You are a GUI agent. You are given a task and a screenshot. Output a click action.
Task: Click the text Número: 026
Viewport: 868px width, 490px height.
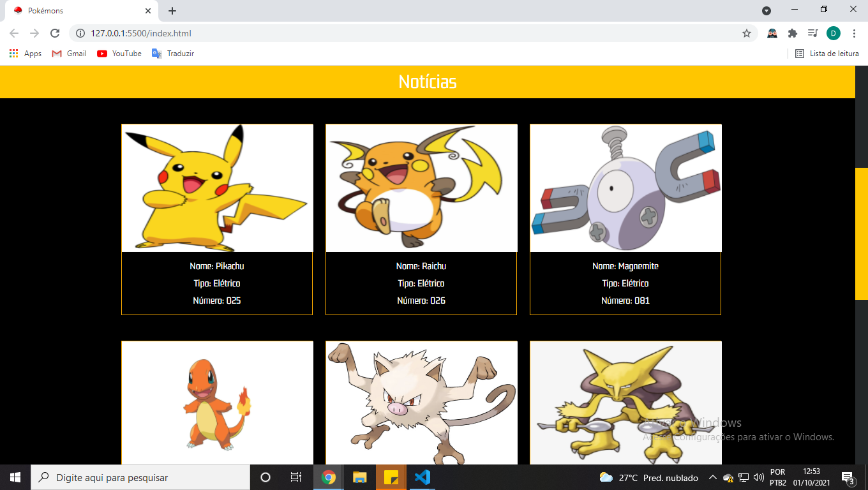click(x=421, y=301)
